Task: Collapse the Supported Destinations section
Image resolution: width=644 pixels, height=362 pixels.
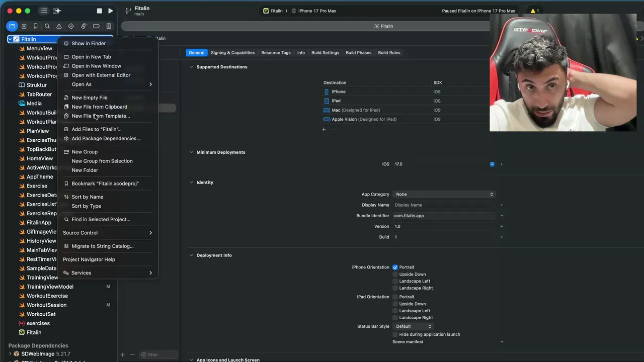Action: 191,67
